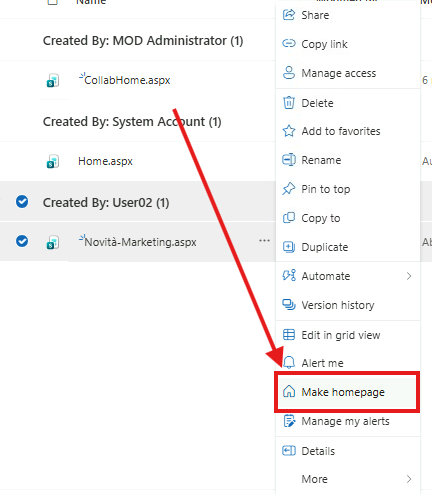Collapse the Created By: User02 group
Screen dimensions: 432x494
(x=106, y=202)
